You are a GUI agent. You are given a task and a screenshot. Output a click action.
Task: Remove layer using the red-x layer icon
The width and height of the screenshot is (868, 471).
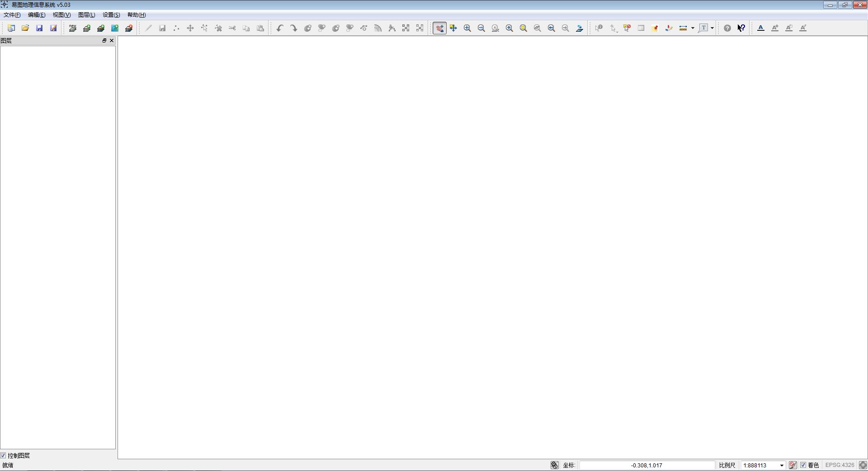pos(129,28)
